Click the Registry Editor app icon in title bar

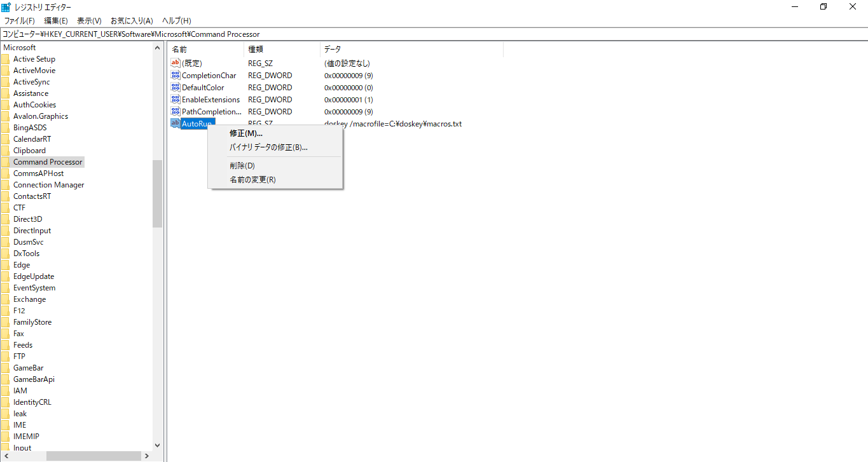click(6, 7)
